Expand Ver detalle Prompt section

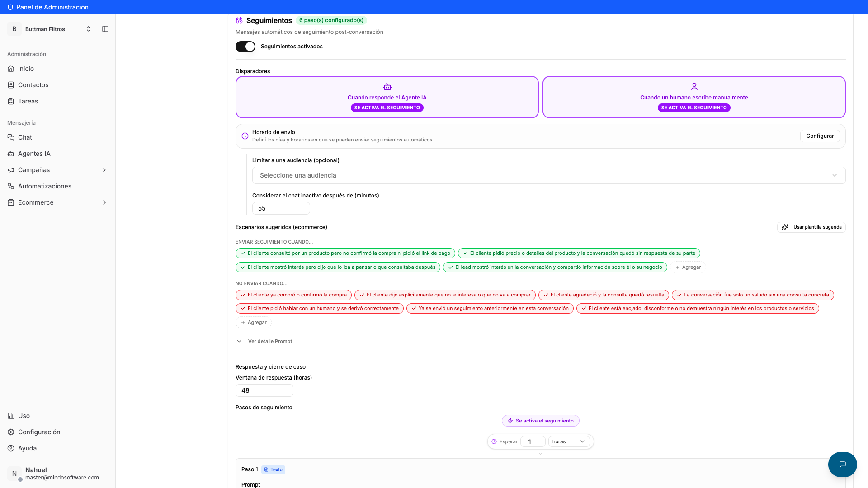click(x=264, y=342)
